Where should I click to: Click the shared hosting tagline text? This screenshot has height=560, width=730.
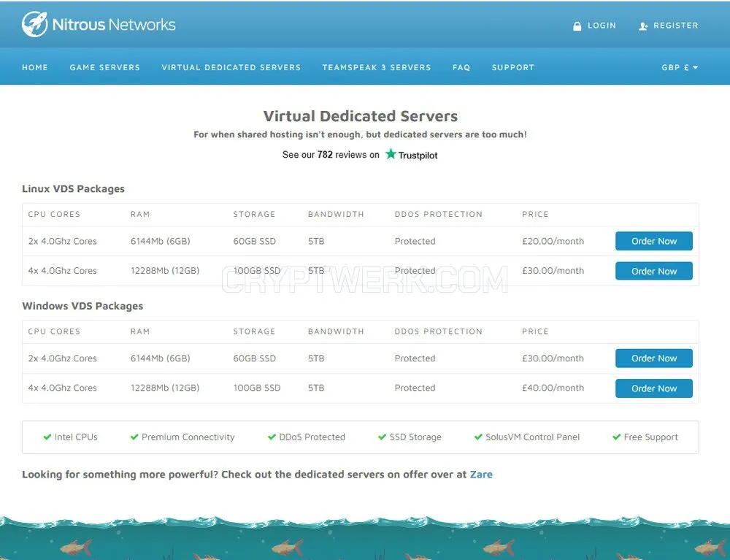(360, 134)
